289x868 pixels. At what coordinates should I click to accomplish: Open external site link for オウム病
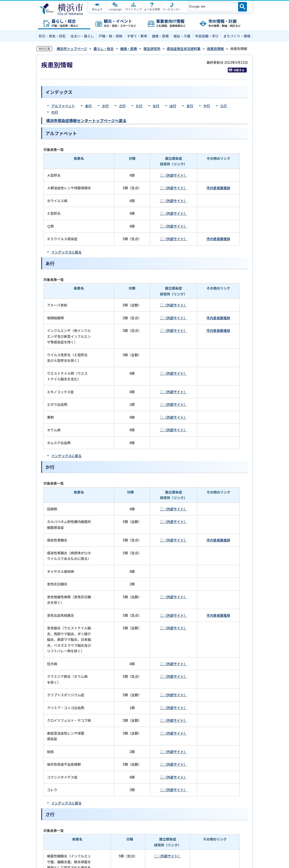point(173,430)
